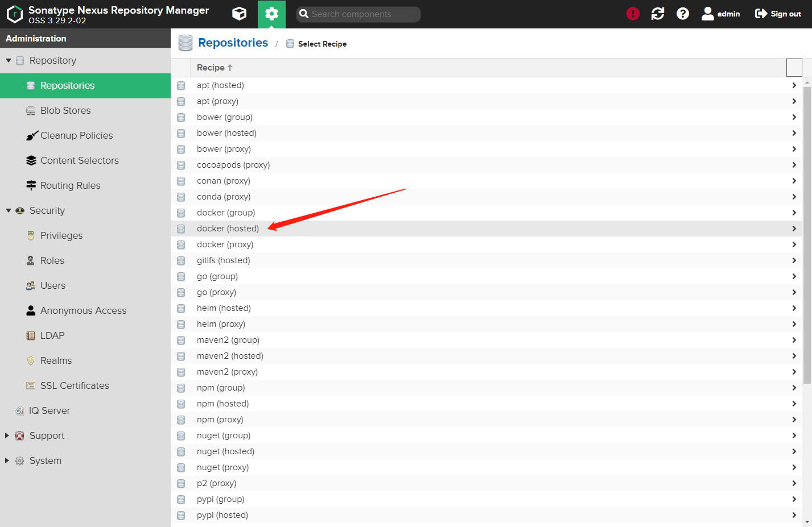The height and width of the screenshot is (527, 812).
Task: Select Repositories in the sidebar
Action: click(x=85, y=85)
